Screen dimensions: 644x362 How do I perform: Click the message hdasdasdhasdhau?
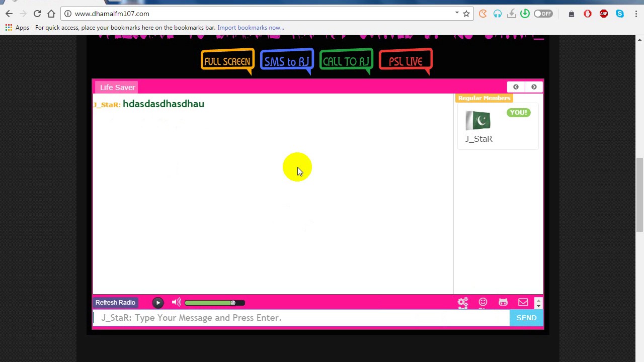(164, 104)
